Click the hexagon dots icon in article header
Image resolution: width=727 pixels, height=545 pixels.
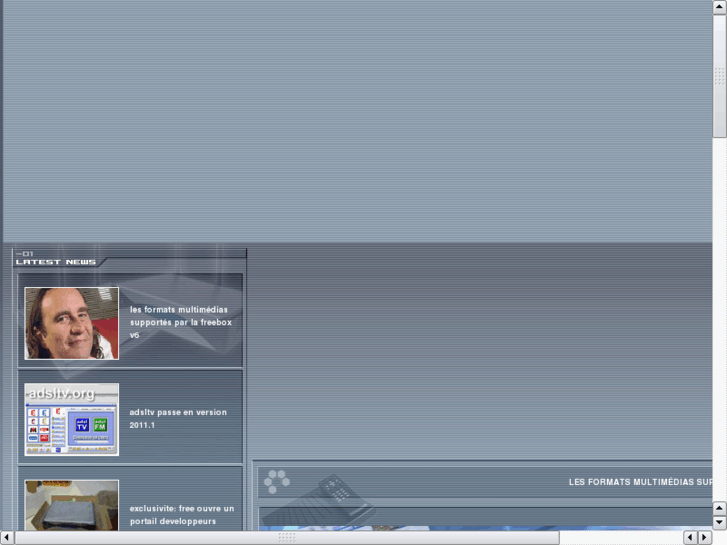point(277,481)
